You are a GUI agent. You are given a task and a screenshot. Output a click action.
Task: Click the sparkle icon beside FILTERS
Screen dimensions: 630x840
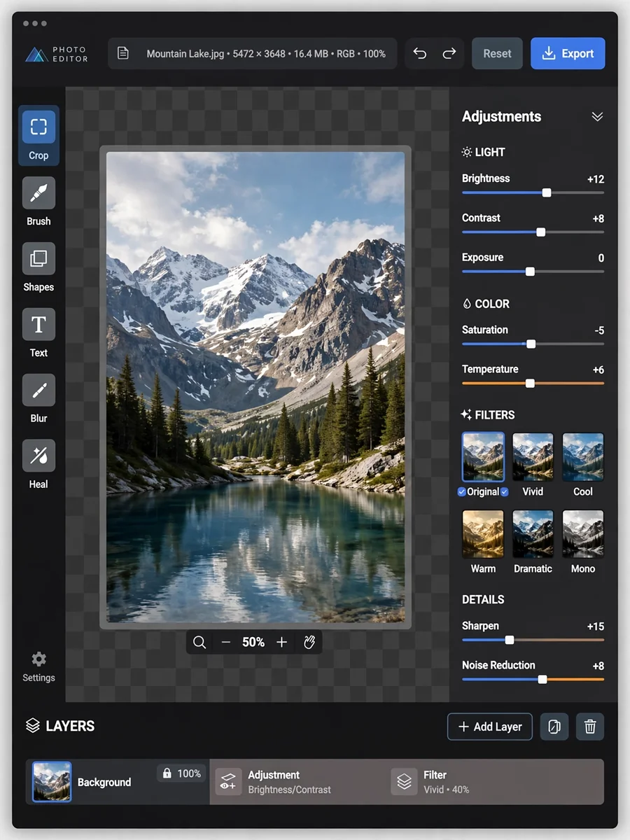(466, 414)
